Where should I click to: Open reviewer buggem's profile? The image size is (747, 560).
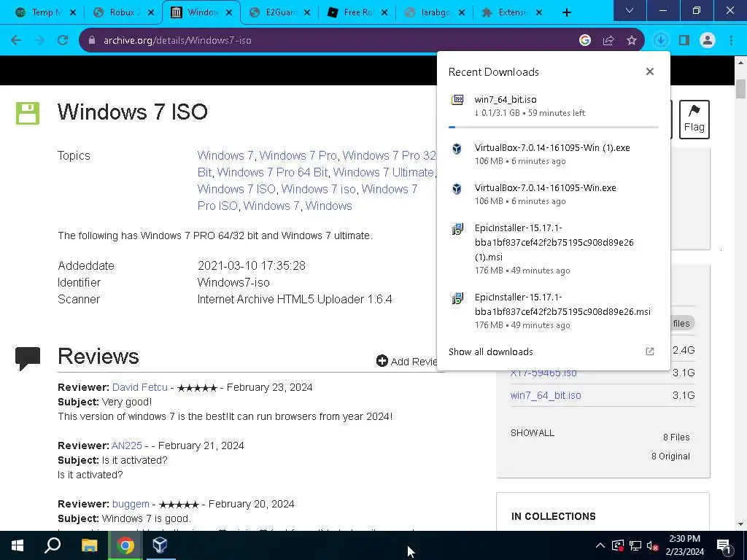point(131,504)
